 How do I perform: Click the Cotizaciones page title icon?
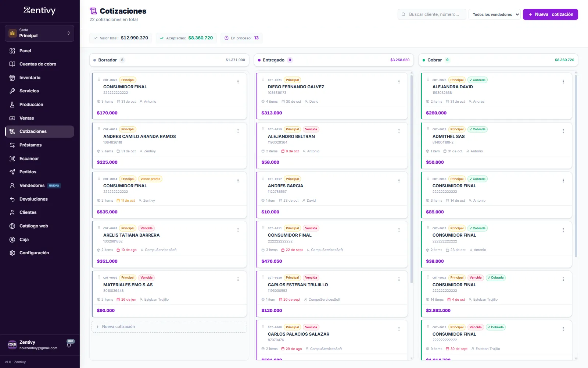(93, 11)
